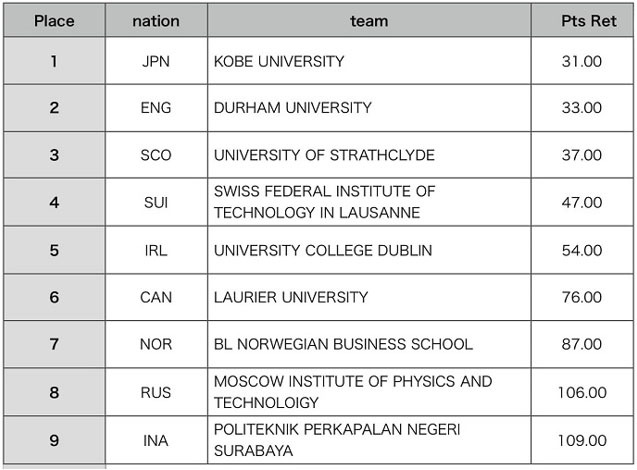Click the Politeknik Perkapalan Negeri Surabaya cell
This screenshot has height=470, width=637.
(337, 440)
